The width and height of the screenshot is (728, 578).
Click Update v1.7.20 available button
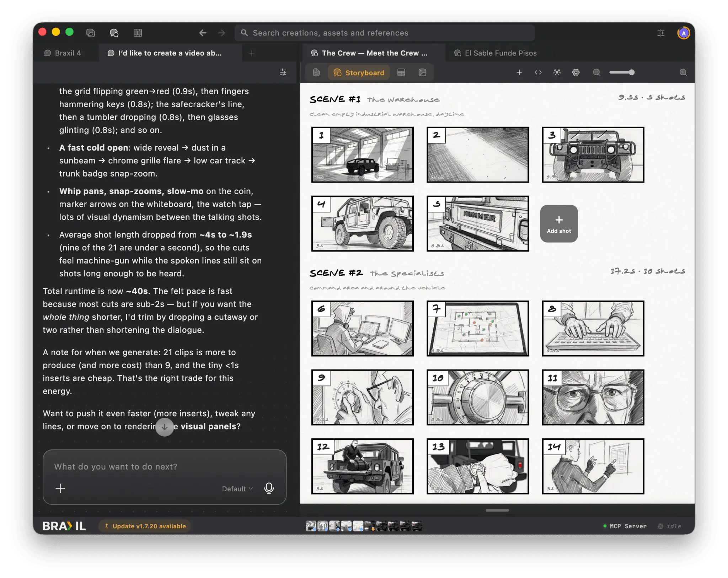145,526
